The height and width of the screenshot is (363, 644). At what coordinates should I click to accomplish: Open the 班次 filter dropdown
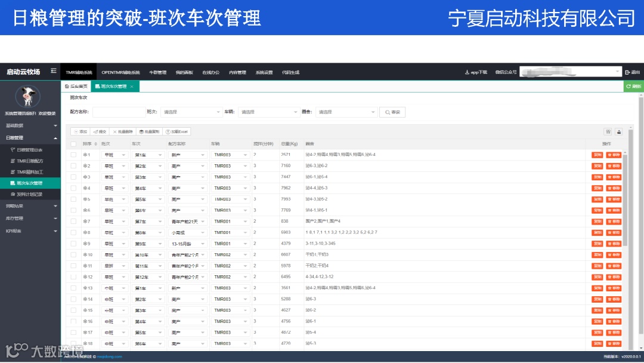tap(191, 112)
